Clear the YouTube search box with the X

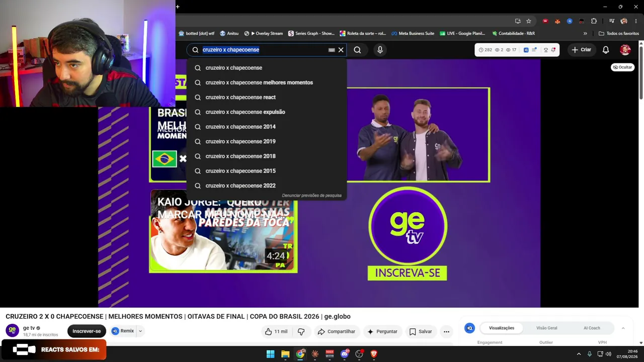[x=341, y=50]
